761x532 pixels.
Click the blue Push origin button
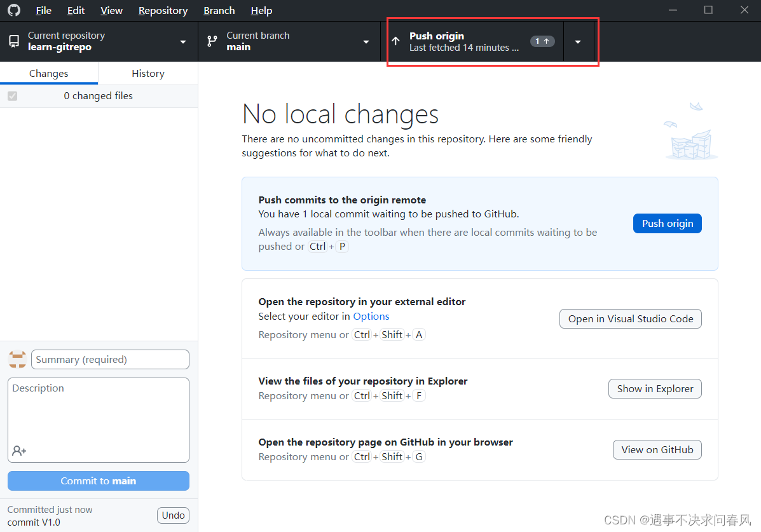(668, 223)
